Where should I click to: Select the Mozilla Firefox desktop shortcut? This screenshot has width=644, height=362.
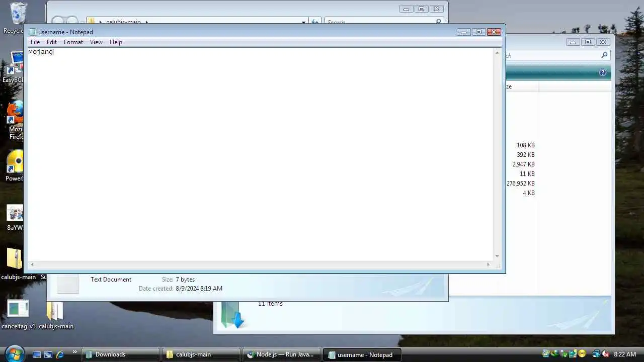tap(15, 120)
